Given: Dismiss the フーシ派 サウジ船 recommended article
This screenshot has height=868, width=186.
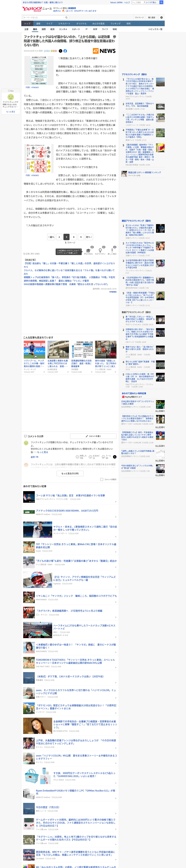Looking at the screenshot, I should click(x=115, y=502).
